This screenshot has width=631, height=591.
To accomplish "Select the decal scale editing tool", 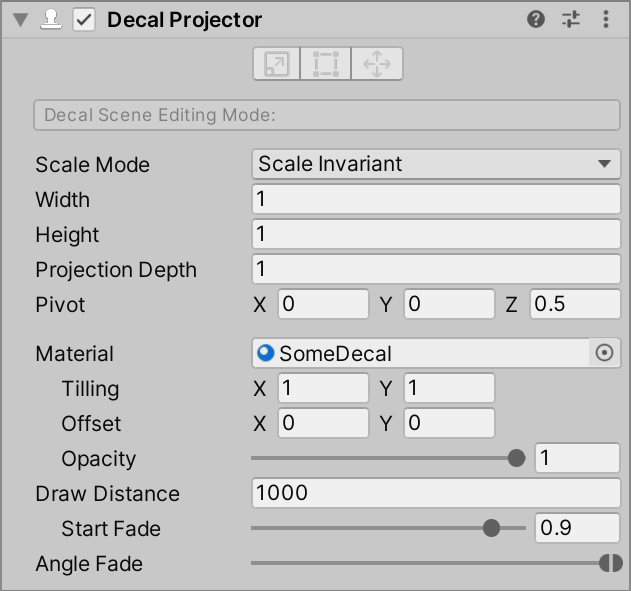I will (x=275, y=65).
